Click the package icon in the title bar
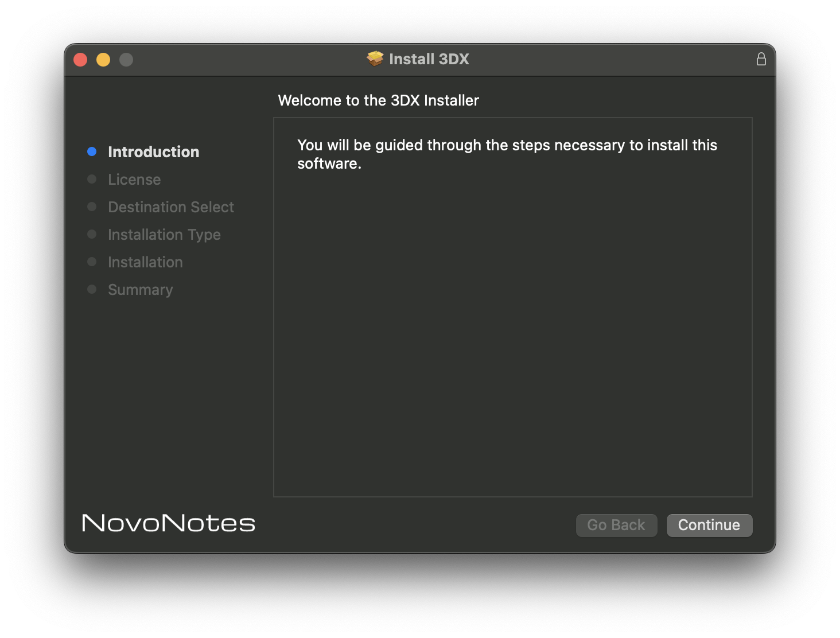This screenshot has width=840, height=638. coord(375,59)
